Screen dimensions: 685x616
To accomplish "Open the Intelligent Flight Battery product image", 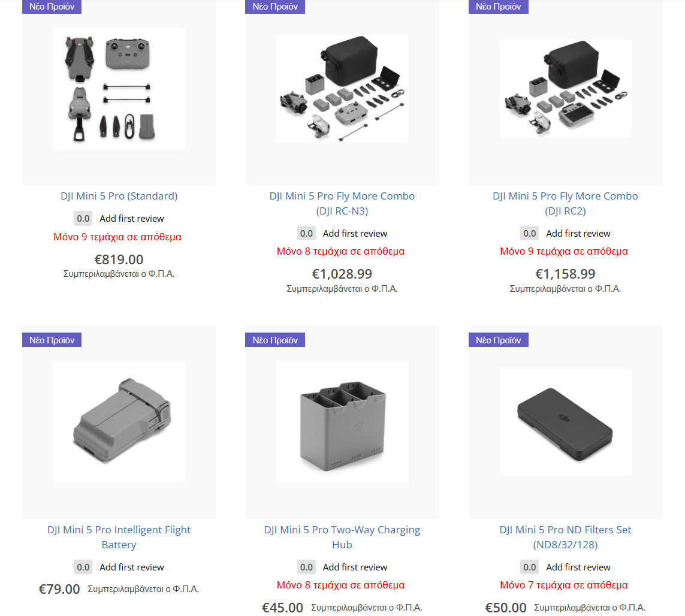I will point(119,422).
